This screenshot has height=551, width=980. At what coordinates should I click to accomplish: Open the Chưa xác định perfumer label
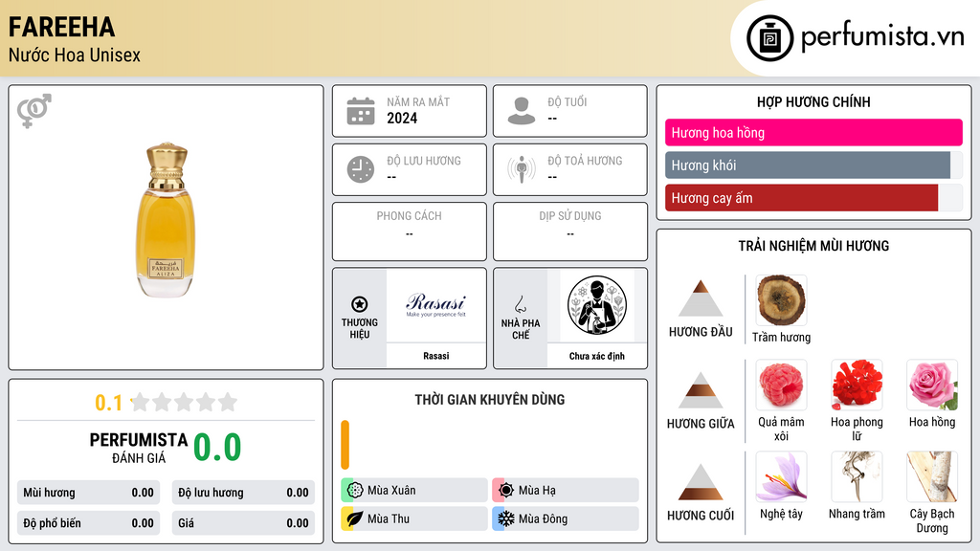[x=597, y=356]
